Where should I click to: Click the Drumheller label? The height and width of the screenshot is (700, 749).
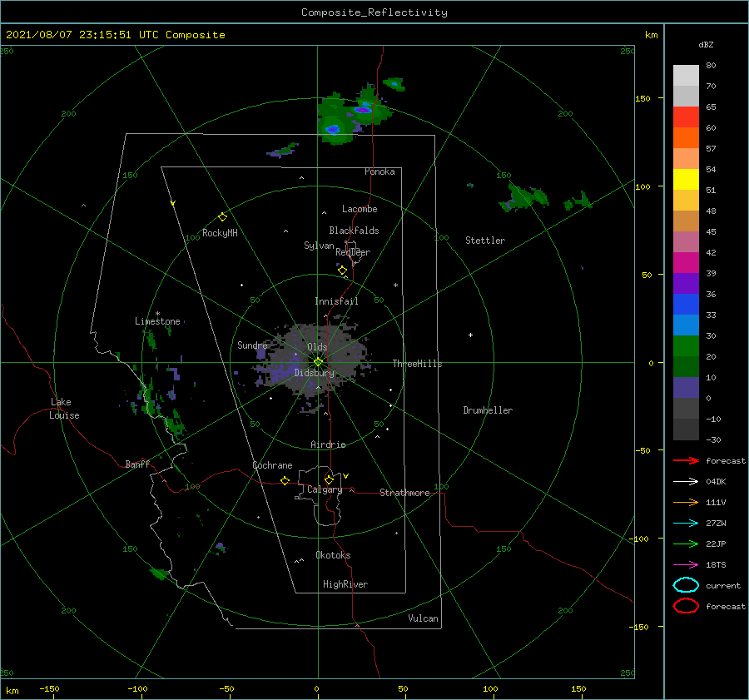pos(488,410)
